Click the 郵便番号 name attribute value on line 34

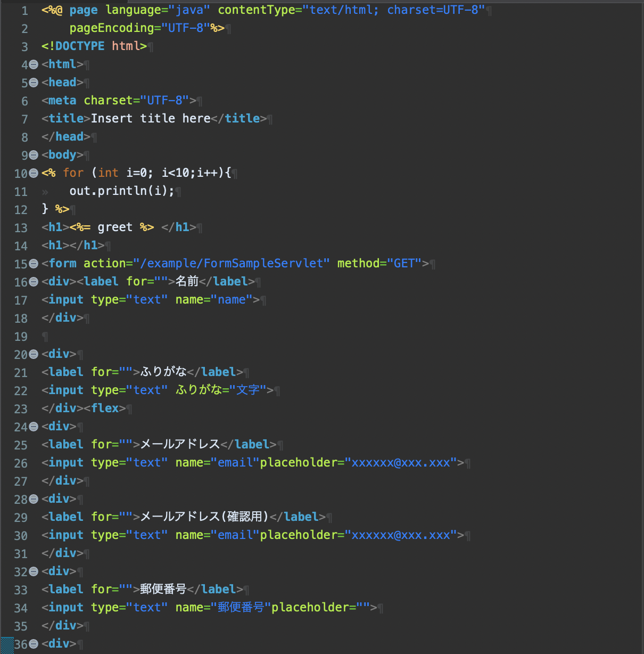241,607
